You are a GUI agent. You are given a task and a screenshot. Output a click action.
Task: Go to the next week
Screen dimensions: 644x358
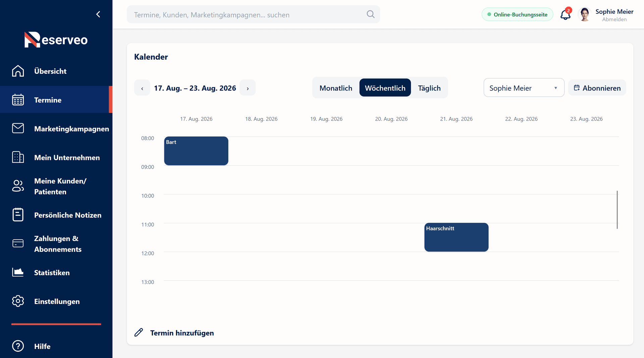click(248, 88)
